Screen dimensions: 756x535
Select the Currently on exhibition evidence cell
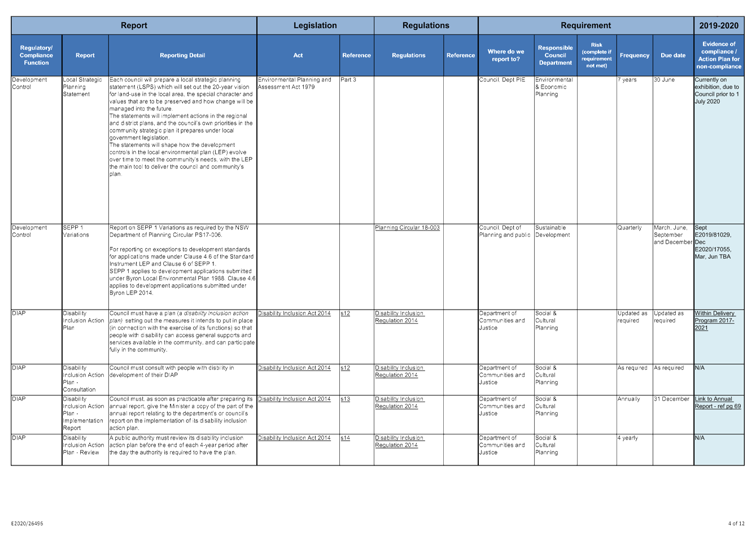pos(716,91)
